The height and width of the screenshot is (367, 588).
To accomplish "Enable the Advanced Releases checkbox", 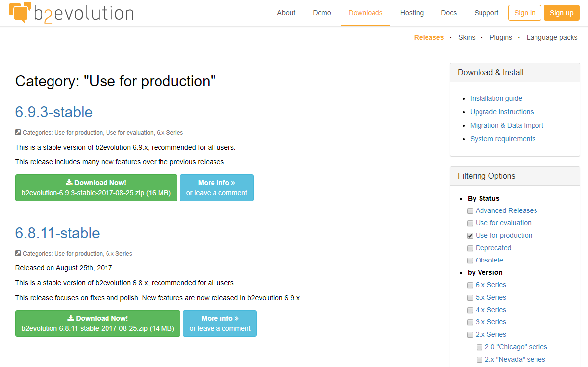I will [470, 211].
